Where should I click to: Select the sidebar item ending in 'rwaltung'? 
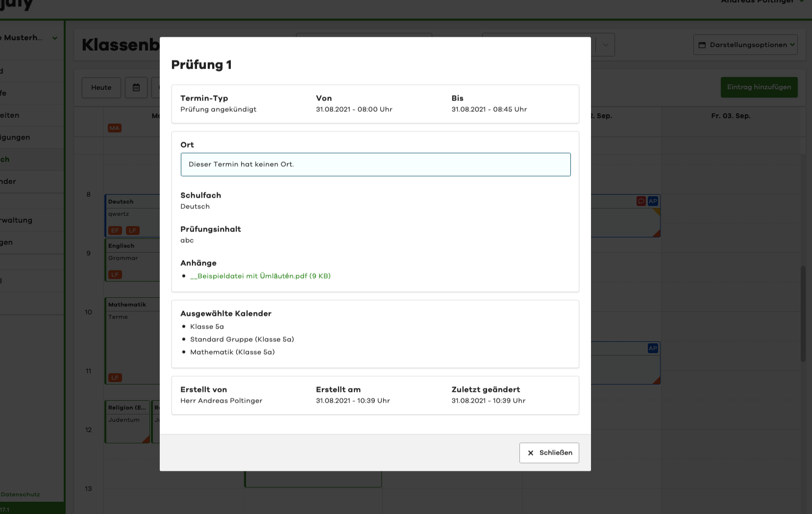[x=17, y=220]
